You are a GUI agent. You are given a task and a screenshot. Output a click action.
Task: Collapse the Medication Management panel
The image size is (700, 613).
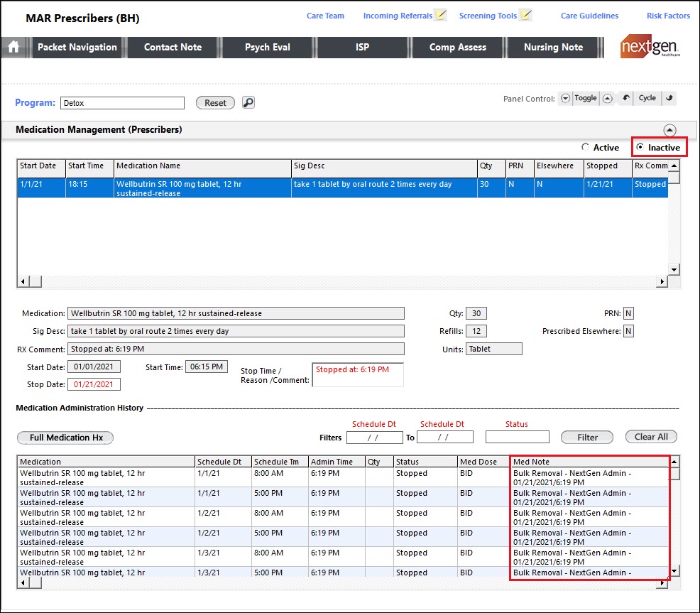[x=669, y=130]
